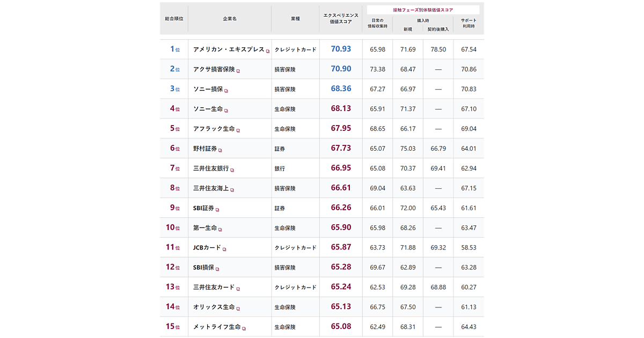Screen dimensions: 644x338
Task: Open external link icon beside SBI証券
Action: coord(217,210)
